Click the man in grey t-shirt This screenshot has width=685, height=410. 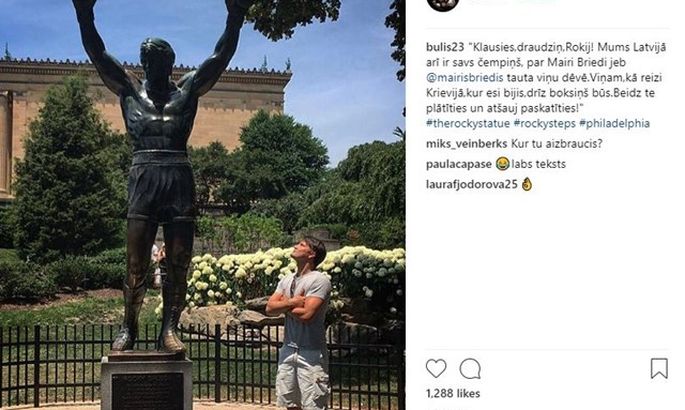tap(301, 323)
